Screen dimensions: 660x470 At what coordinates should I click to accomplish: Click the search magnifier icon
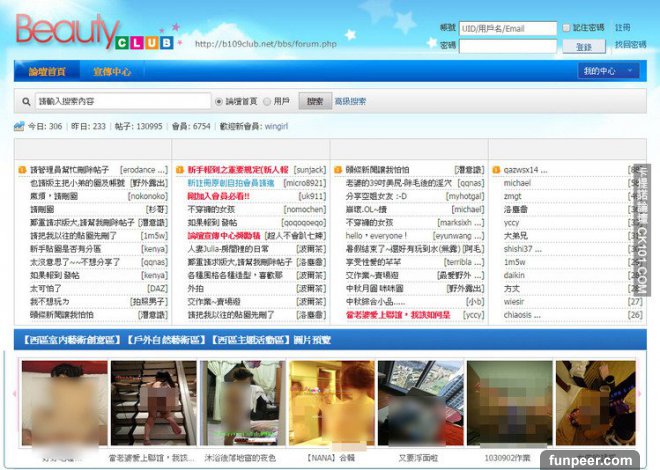coord(26,101)
